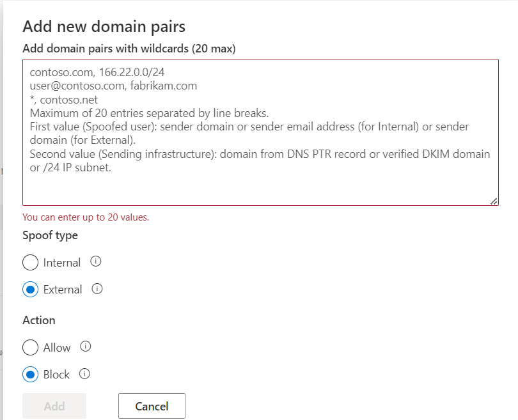
Task: Click the red 'You can enter up to 20 values' message
Action: tap(86, 217)
